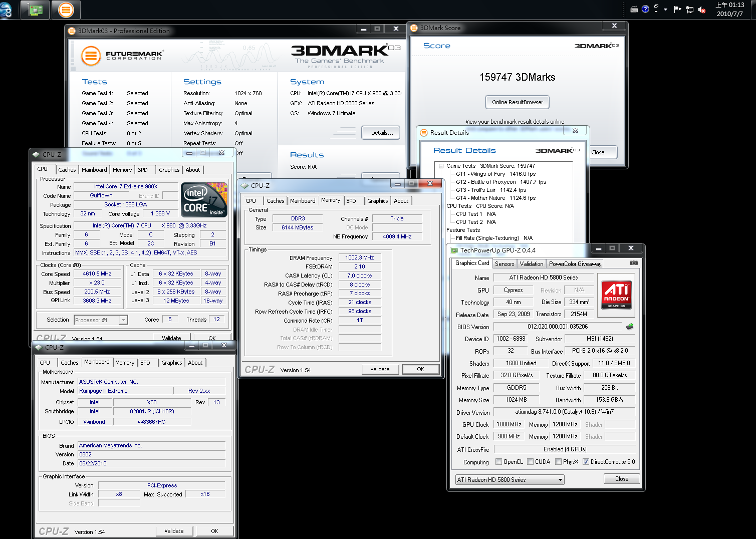Click the blue help icon in the system tray

(x=645, y=9)
